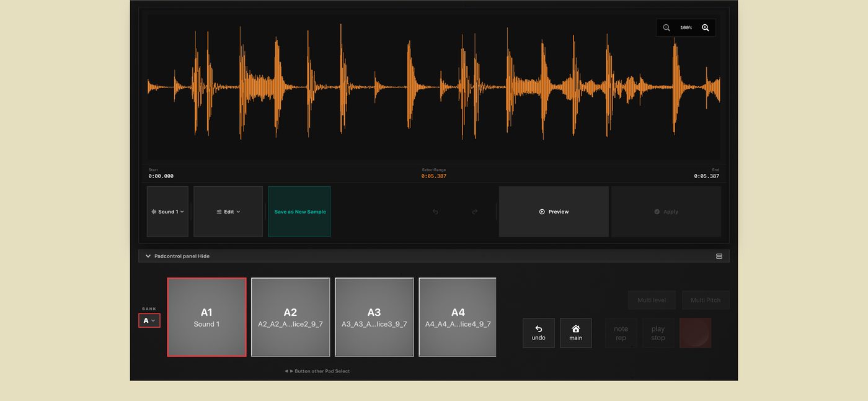Toggle Multi Pitch mode
868x401 pixels.
(706, 300)
